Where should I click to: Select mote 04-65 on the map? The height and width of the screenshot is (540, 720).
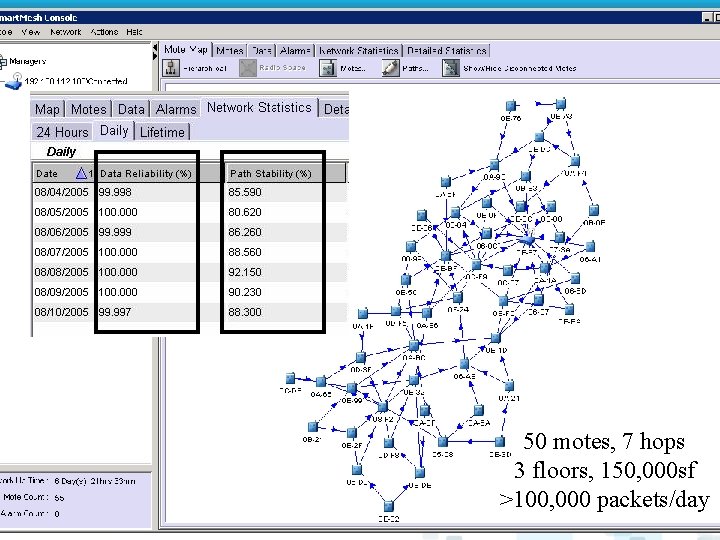pos(321,381)
